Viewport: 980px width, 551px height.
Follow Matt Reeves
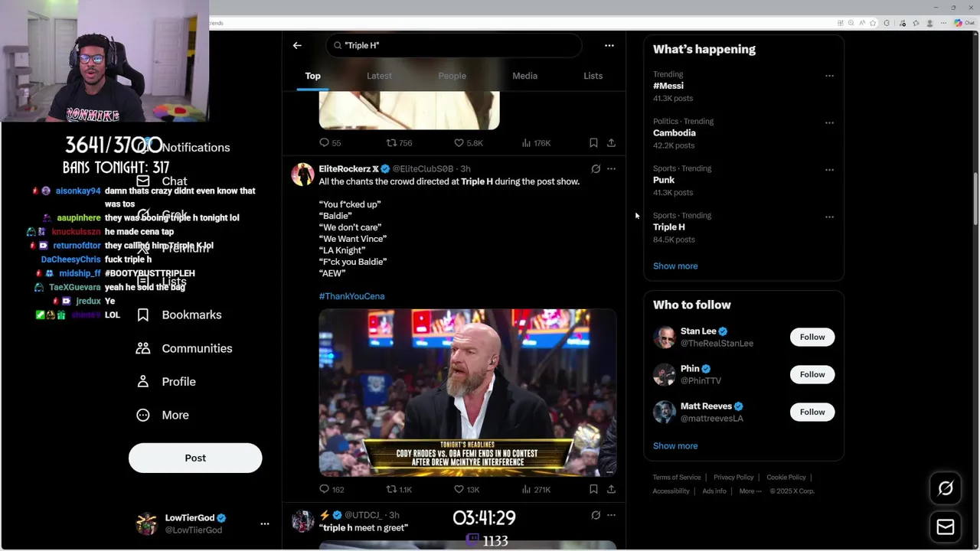(x=812, y=412)
